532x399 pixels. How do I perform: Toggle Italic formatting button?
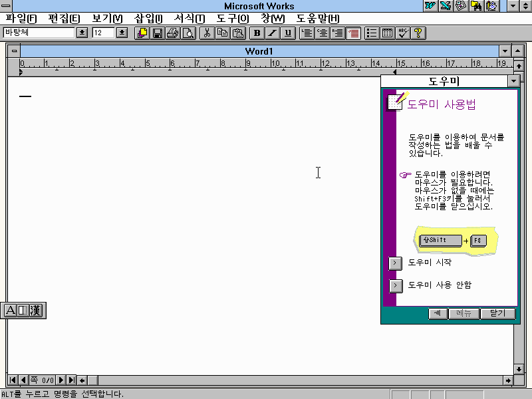point(273,33)
